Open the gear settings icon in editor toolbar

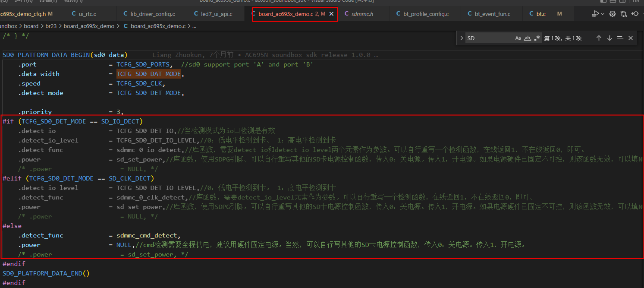[612, 14]
